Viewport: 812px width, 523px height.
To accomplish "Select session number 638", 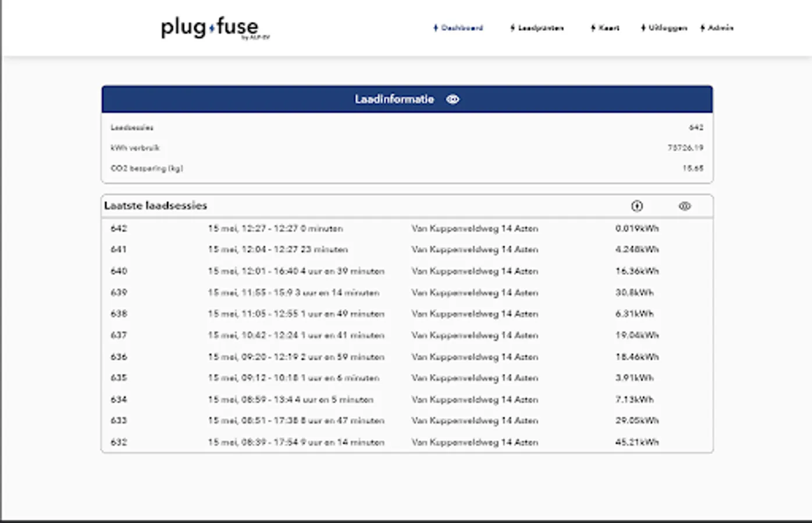I will [x=119, y=314].
